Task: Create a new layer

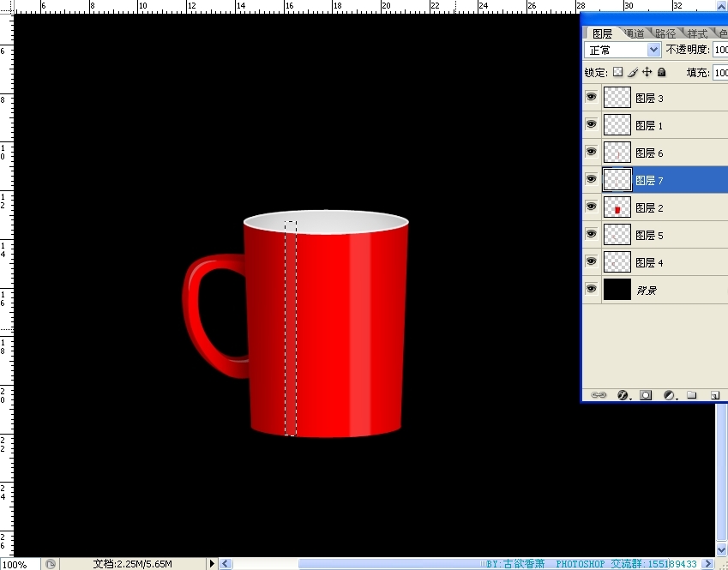Action: pyautogui.click(x=713, y=395)
